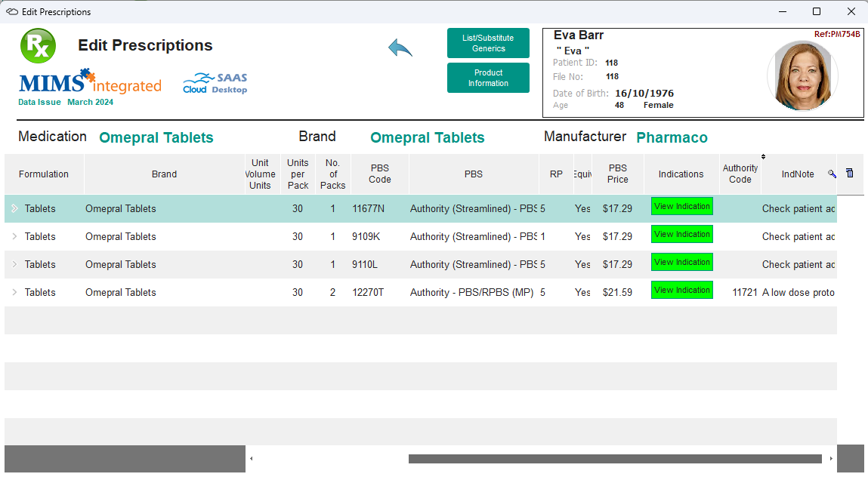Viewport: 868px width, 477px height.
Task: Open Product Information
Action: click(x=488, y=78)
